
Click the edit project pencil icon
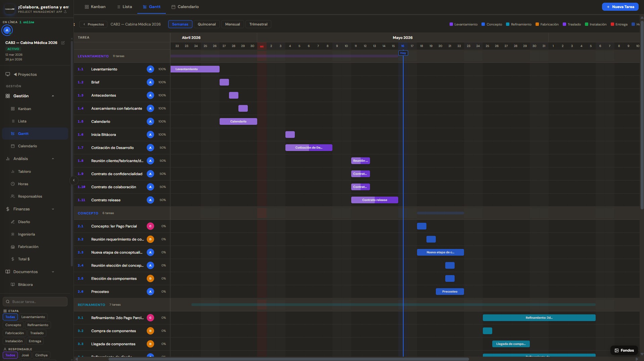[63, 43]
